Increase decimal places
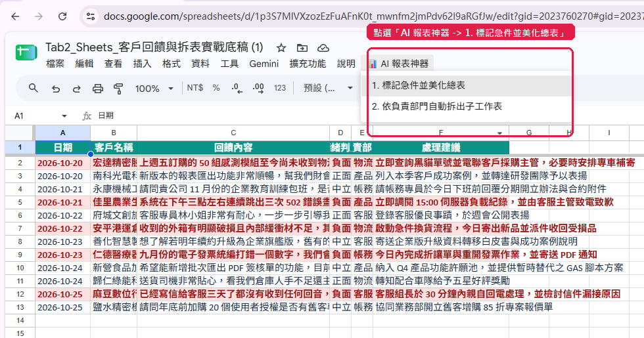 pyautogui.click(x=258, y=88)
